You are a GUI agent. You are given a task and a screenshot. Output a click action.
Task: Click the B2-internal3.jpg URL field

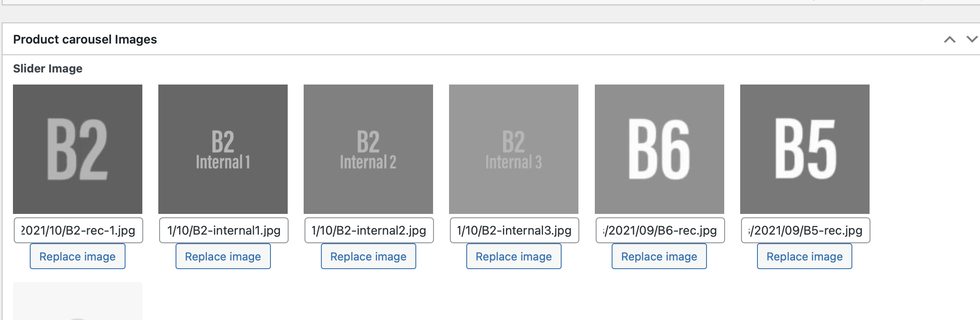click(x=515, y=230)
